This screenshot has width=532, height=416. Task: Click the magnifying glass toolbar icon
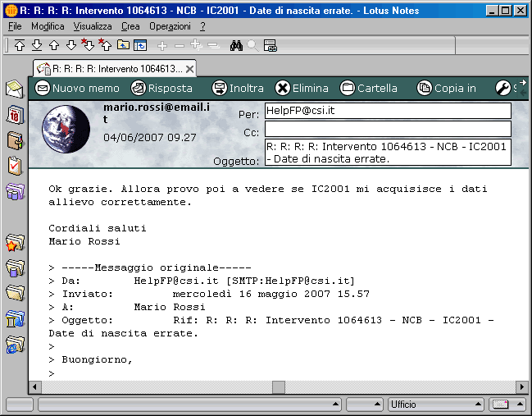point(252,45)
